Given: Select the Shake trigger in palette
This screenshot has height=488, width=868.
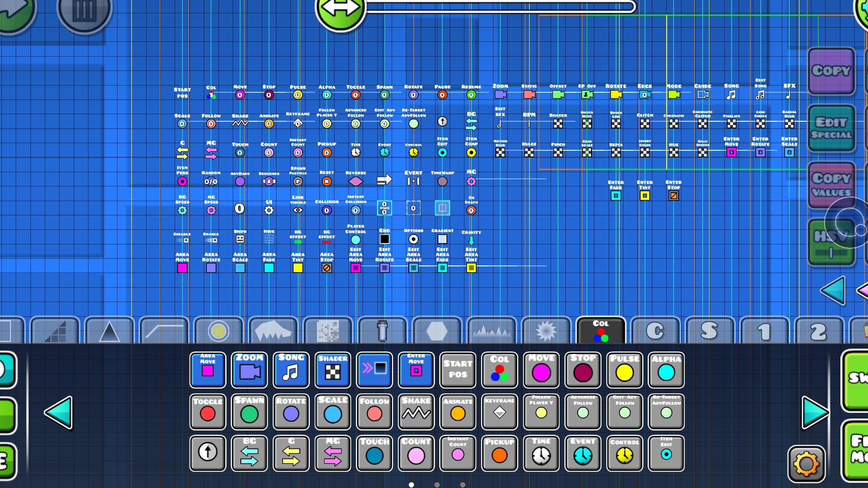Looking at the screenshot, I should point(416,412).
